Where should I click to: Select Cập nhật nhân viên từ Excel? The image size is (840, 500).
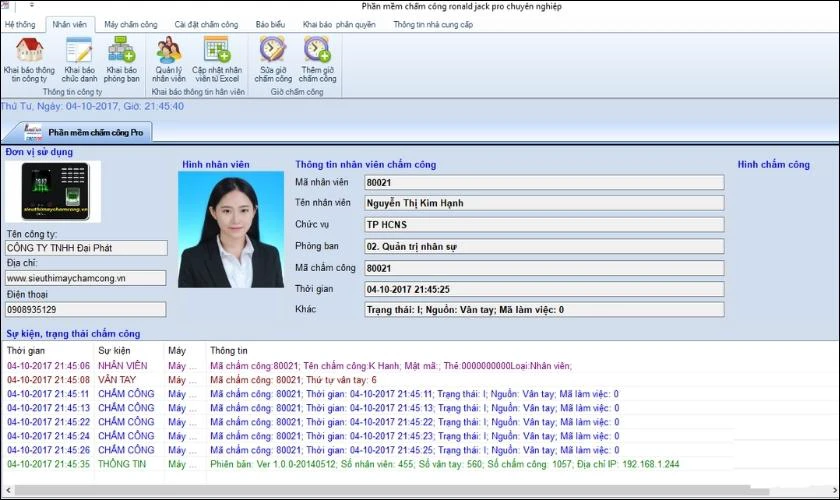point(217,59)
